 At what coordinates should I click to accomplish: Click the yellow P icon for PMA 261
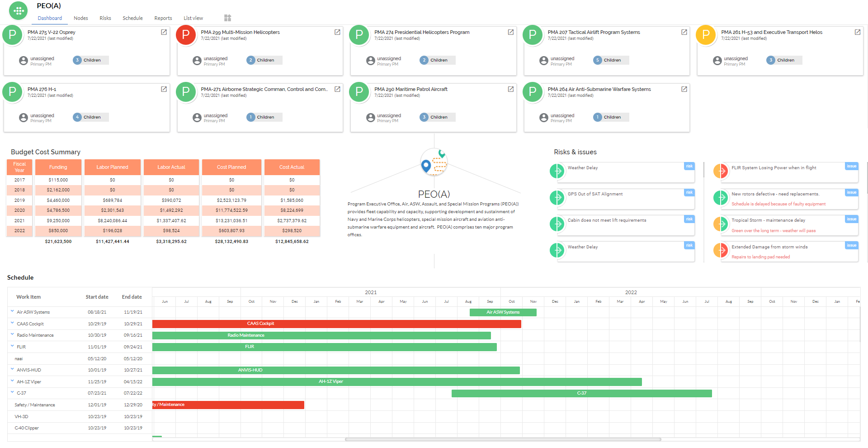(706, 35)
